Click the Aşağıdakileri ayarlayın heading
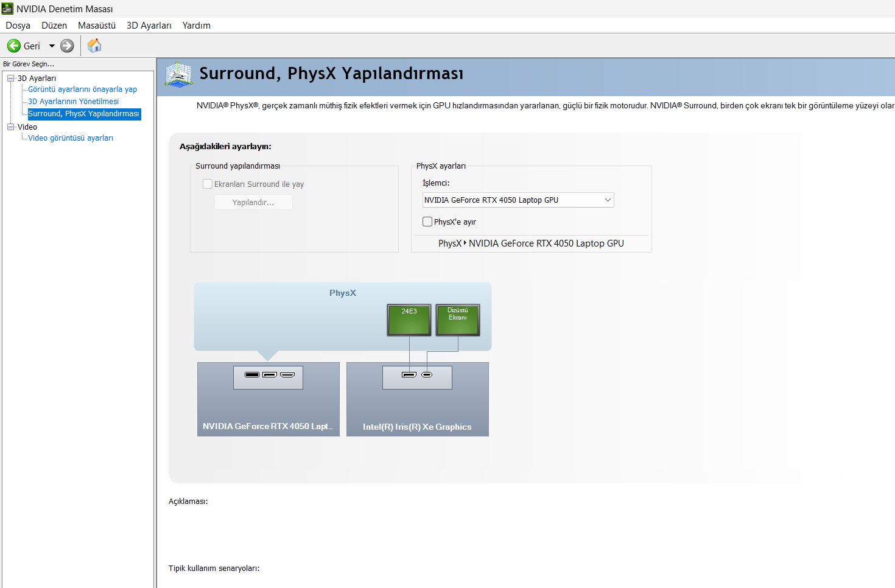 point(225,147)
